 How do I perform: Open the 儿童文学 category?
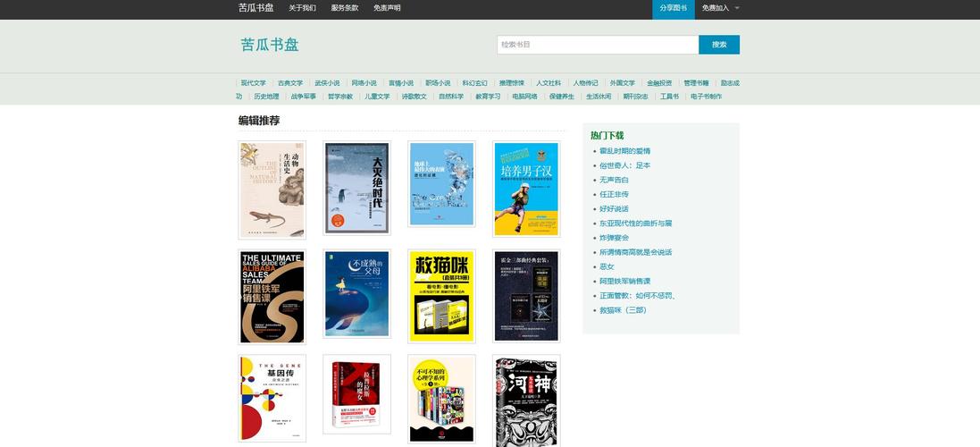click(377, 97)
